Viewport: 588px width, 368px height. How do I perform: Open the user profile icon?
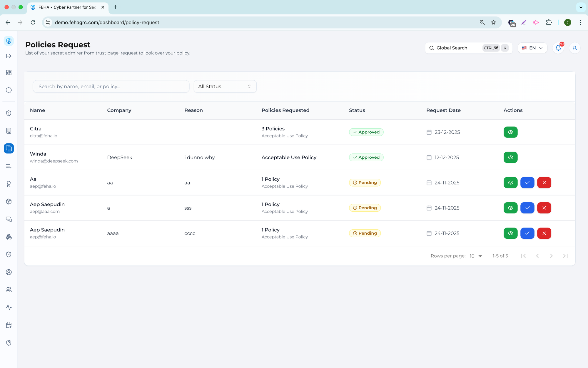pos(574,48)
